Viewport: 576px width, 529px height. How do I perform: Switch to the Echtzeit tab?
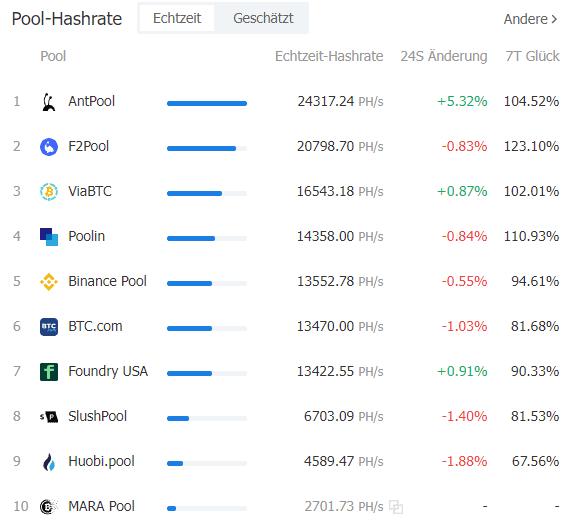(x=177, y=18)
